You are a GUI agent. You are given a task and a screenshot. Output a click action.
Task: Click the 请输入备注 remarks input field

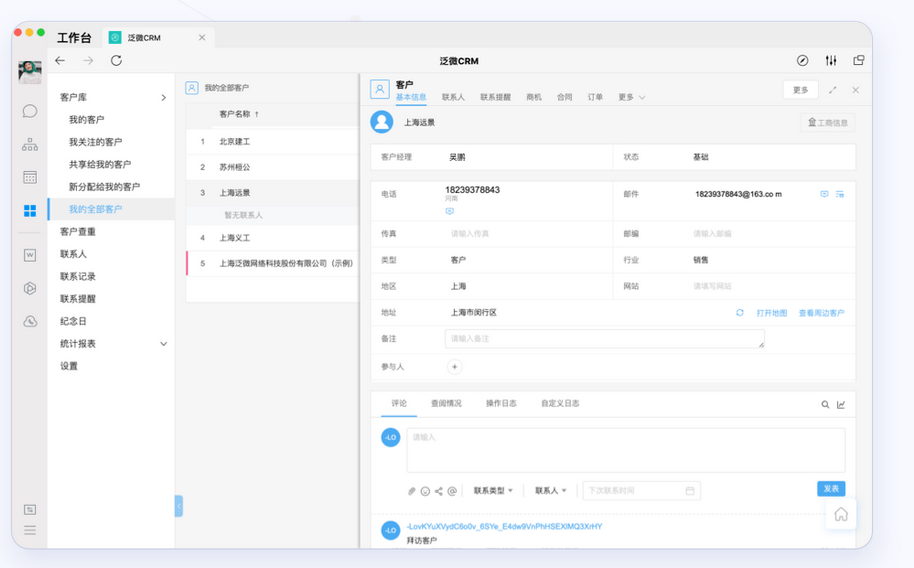click(x=604, y=339)
